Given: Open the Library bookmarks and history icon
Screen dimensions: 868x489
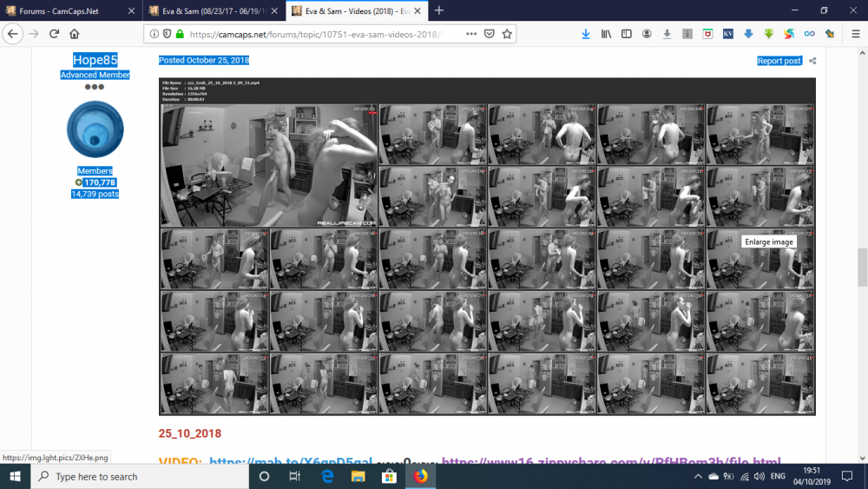Looking at the screenshot, I should (x=607, y=34).
